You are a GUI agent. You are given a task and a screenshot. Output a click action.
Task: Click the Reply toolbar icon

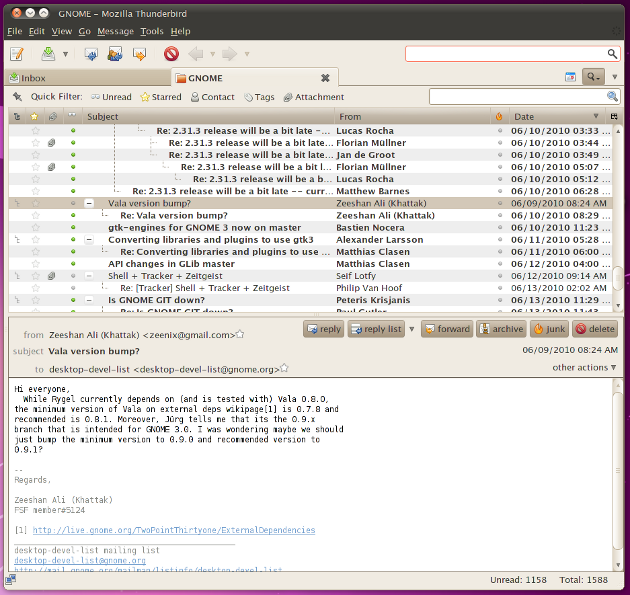pyautogui.click(x=91, y=54)
